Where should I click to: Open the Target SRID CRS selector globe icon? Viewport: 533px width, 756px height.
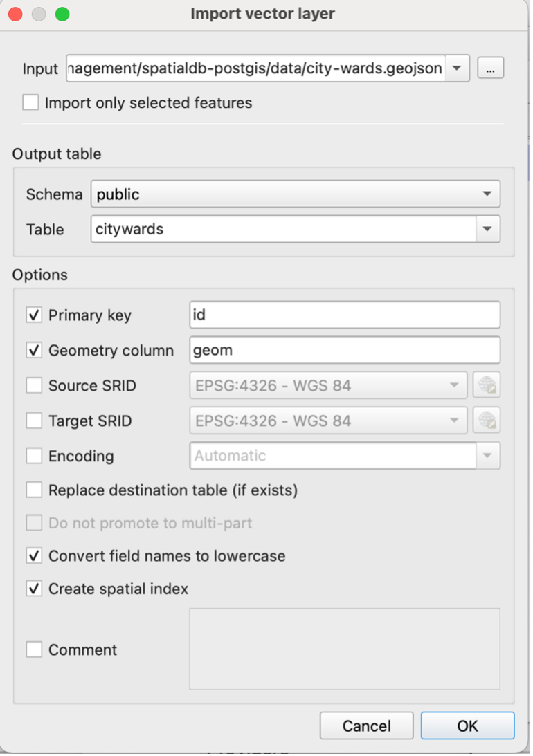pyautogui.click(x=486, y=420)
